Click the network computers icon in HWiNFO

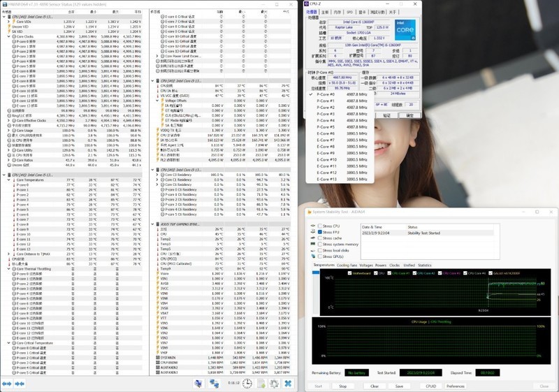click(x=215, y=383)
